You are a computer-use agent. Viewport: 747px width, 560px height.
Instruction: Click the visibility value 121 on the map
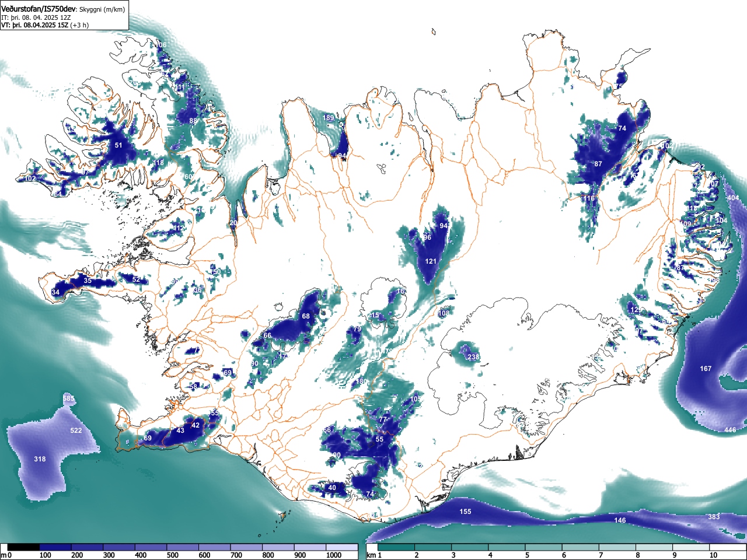pos(431,261)
